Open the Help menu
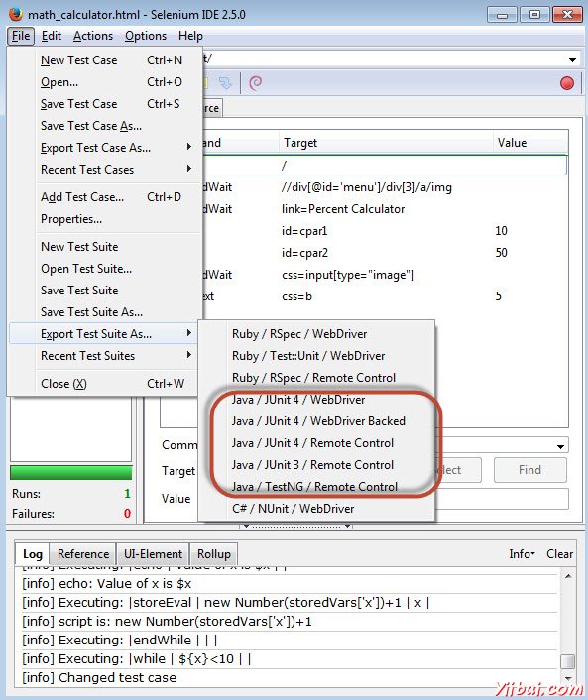The image size is (588, 700). click(x=190, y=36)
